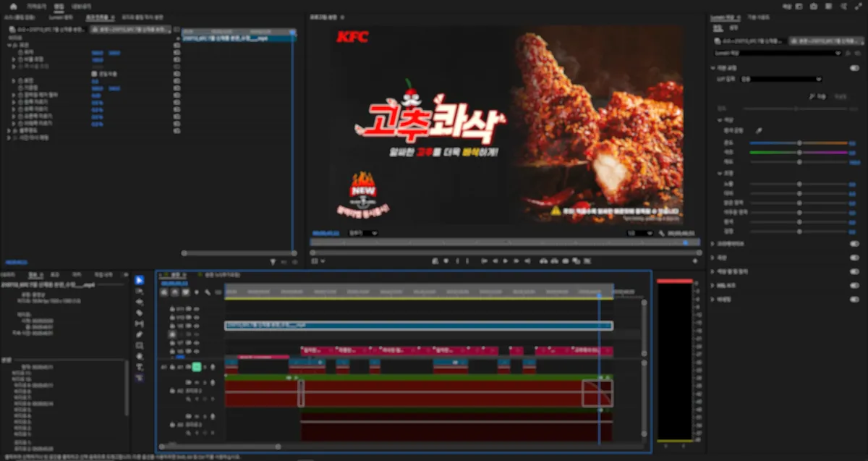
Task: Select the Pen tool in the tools panel
Action: [x=140, y=334]
